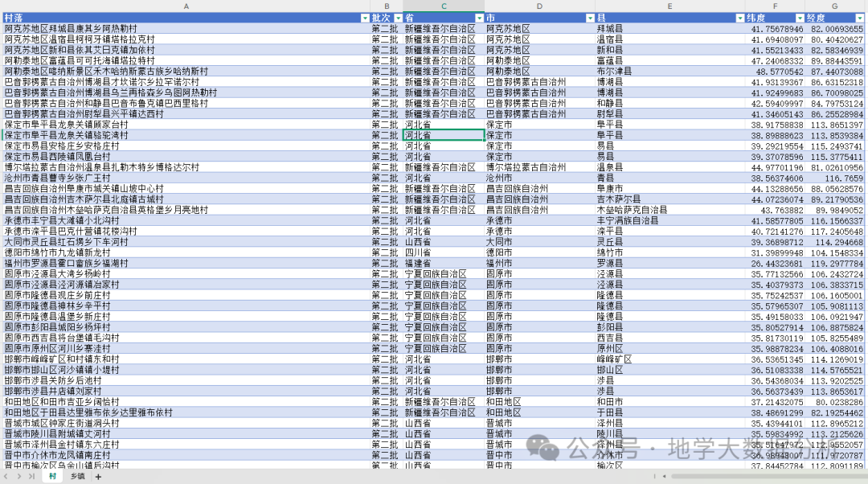Screen dimensions: 868x484
Task: Jump to the last sheet with the end arrow
Action: point(31,476)
